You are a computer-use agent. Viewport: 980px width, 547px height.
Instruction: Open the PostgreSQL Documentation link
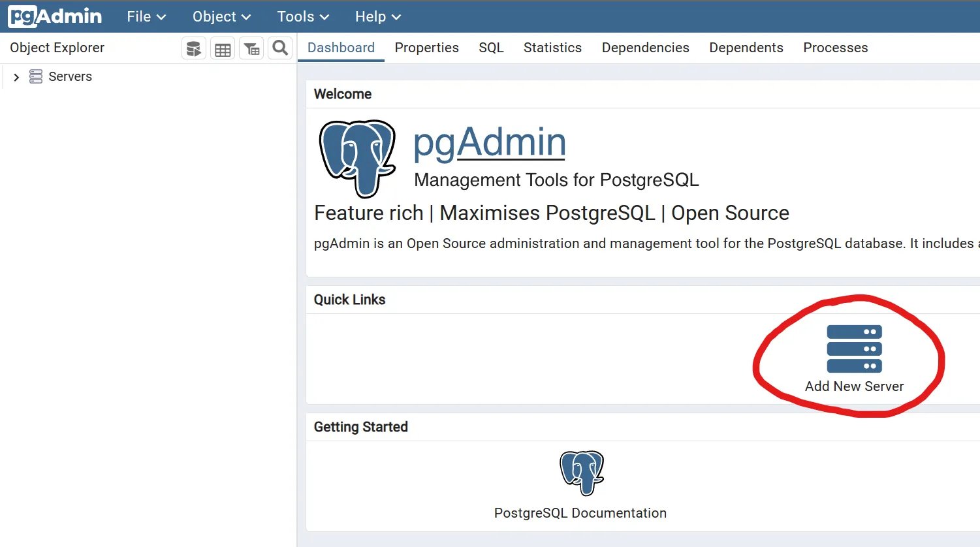pos(580,513)
